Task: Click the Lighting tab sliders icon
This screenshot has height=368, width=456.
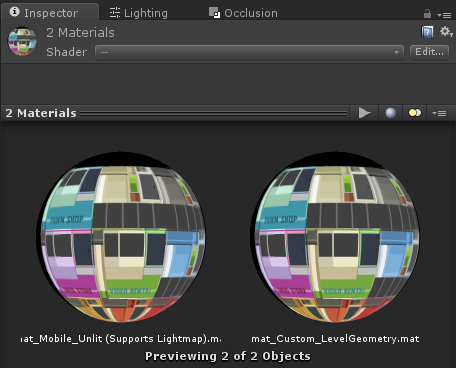Action: coord(115,13)
